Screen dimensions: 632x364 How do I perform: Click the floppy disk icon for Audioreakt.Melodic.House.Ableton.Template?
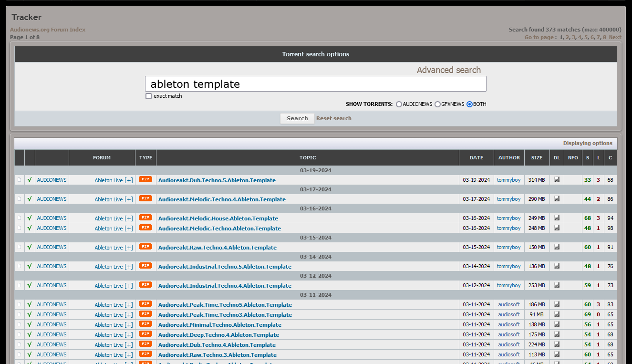[x=557, y=218]
